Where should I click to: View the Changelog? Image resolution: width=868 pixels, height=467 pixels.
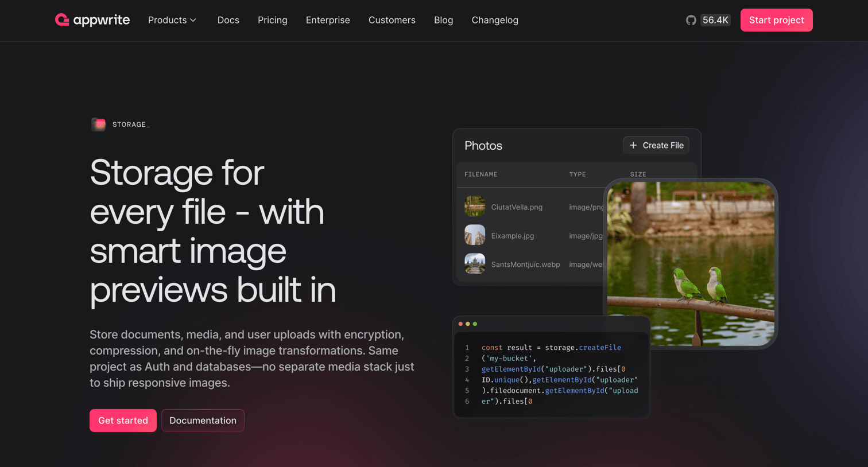495,20
